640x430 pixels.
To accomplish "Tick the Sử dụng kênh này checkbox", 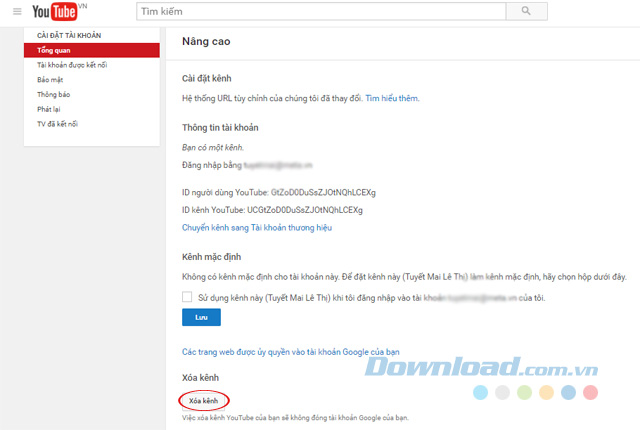I will coord(187,297).
